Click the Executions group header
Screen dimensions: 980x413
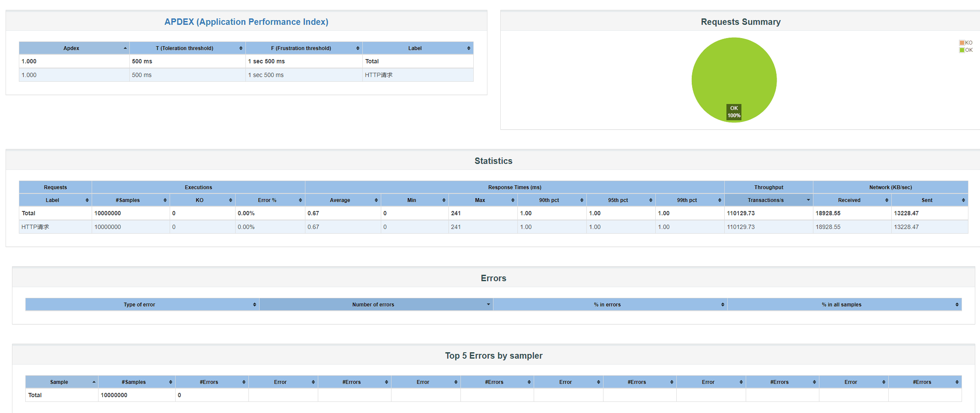tap(198, 187)
